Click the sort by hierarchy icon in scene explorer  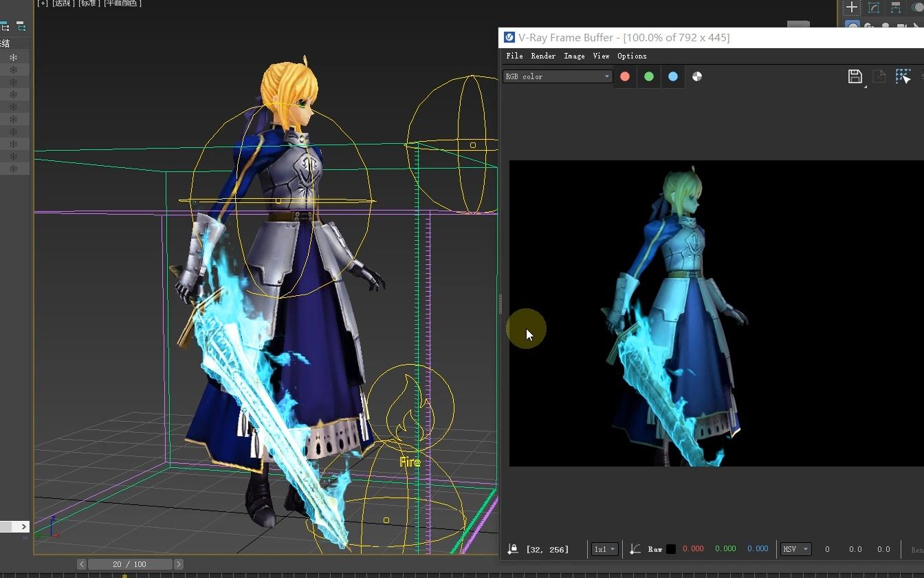pos(21,27)
